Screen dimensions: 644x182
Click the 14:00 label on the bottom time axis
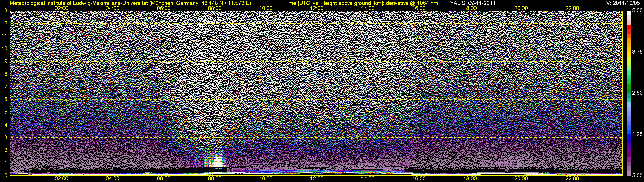(x=368, y=179)
